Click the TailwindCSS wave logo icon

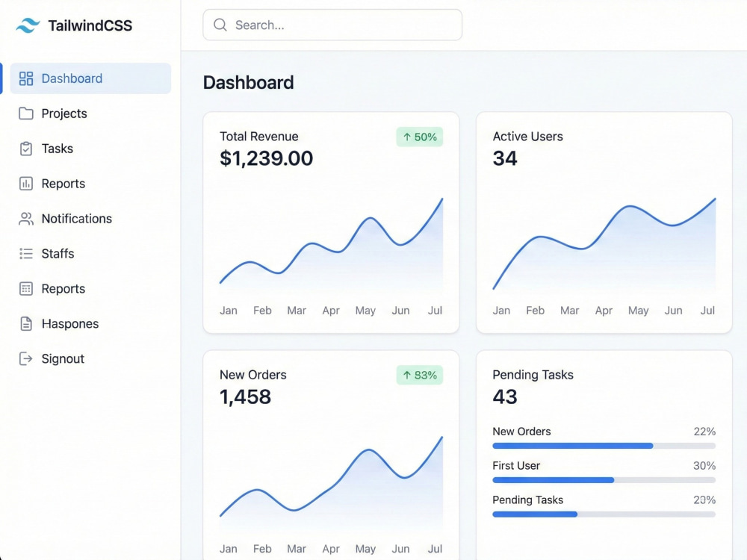[28, 25]
